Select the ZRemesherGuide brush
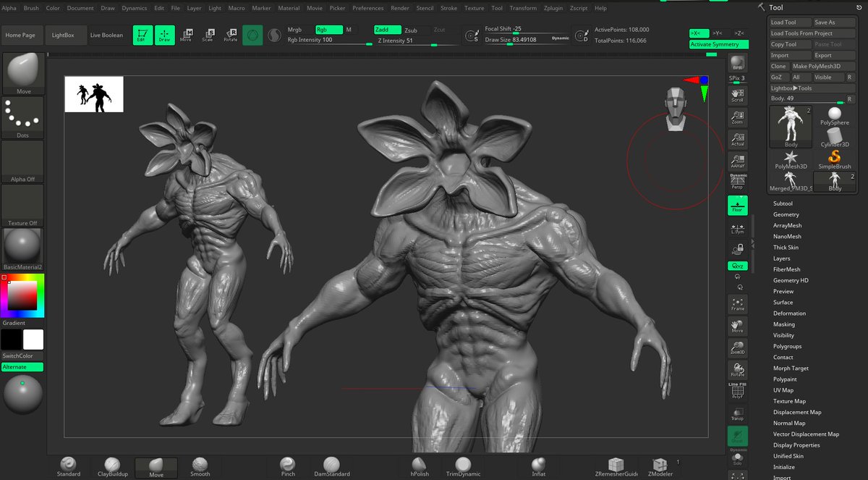The image size is (868, 480). [616, 467]
